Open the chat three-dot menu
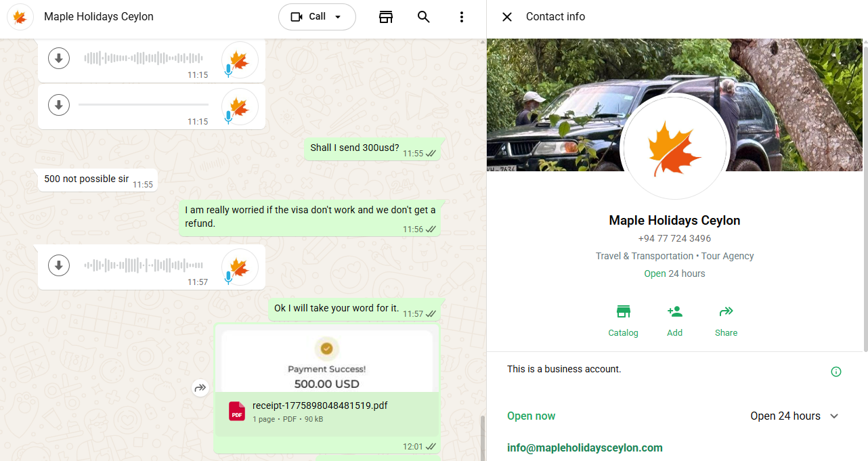 pos(462,17)
